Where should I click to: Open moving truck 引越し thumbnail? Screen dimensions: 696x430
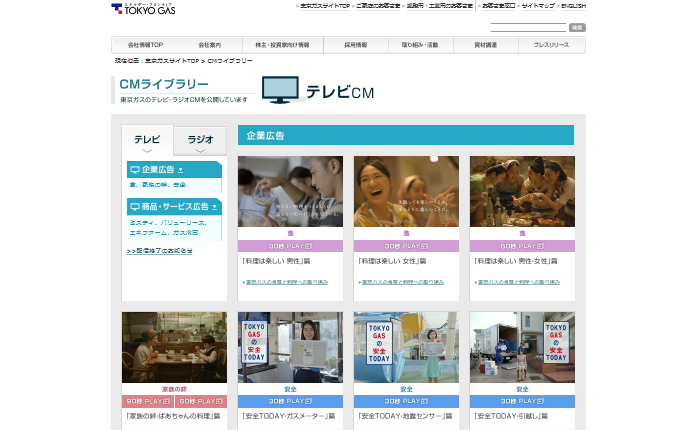pyautogui.click(x=522, y=347)
